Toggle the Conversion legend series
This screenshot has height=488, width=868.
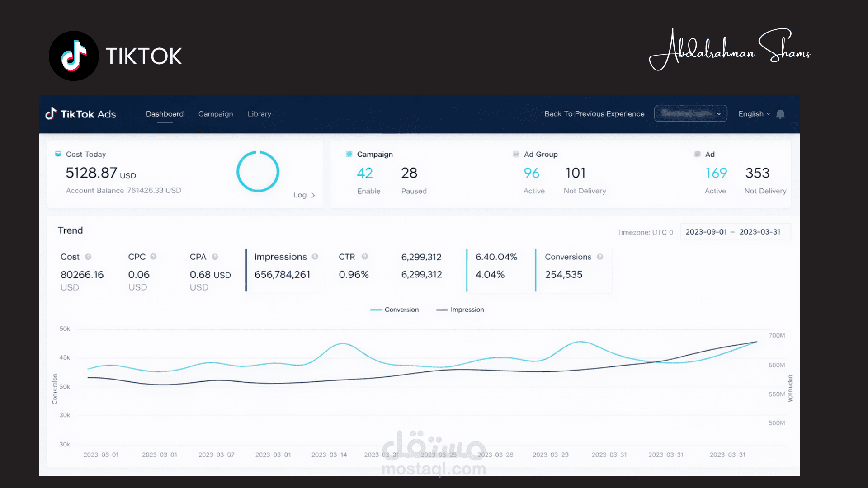click(394, 310)
